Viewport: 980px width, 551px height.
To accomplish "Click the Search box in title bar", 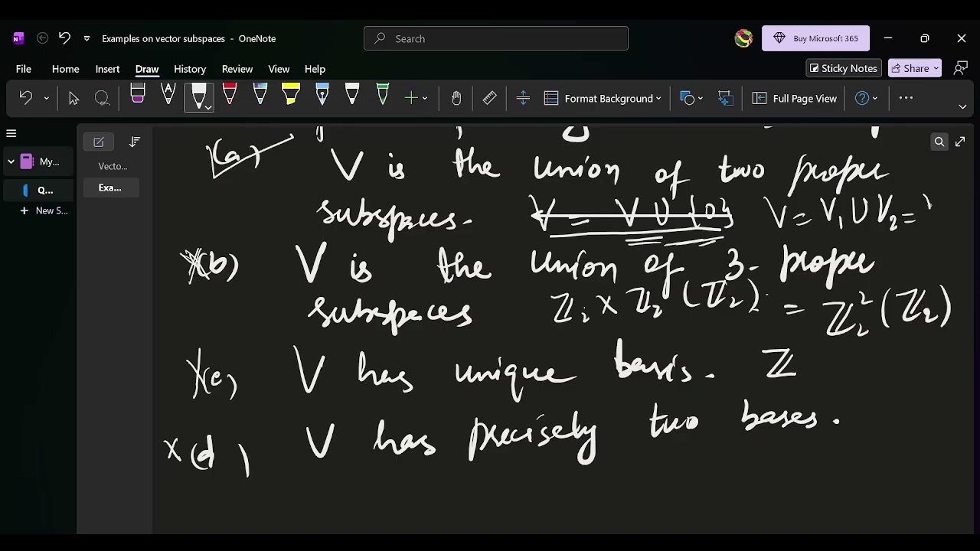I will pos(496,38).
